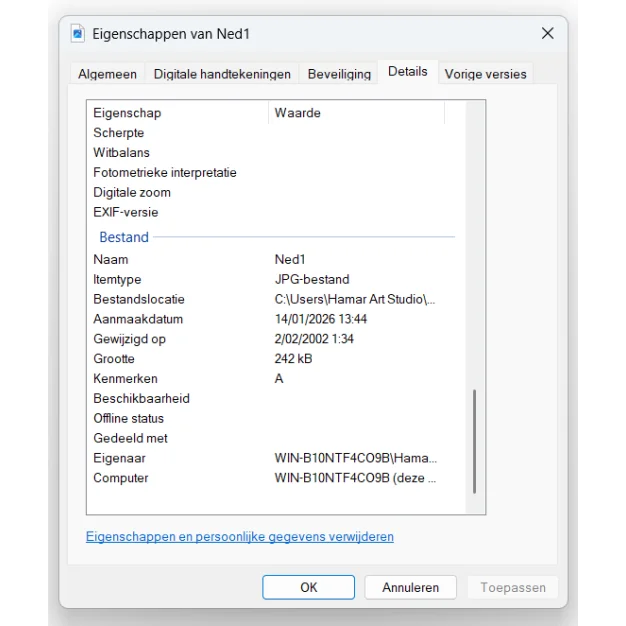Switch to the Algemeen tab
The image size is (626, 626).
[109, 74]
